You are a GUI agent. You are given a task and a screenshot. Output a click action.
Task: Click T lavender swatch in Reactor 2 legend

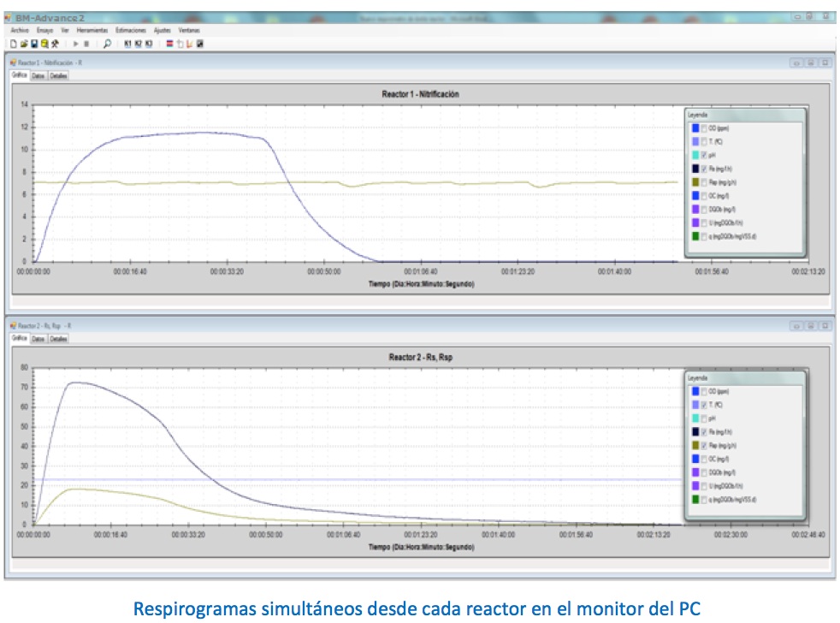coord(695,405)
